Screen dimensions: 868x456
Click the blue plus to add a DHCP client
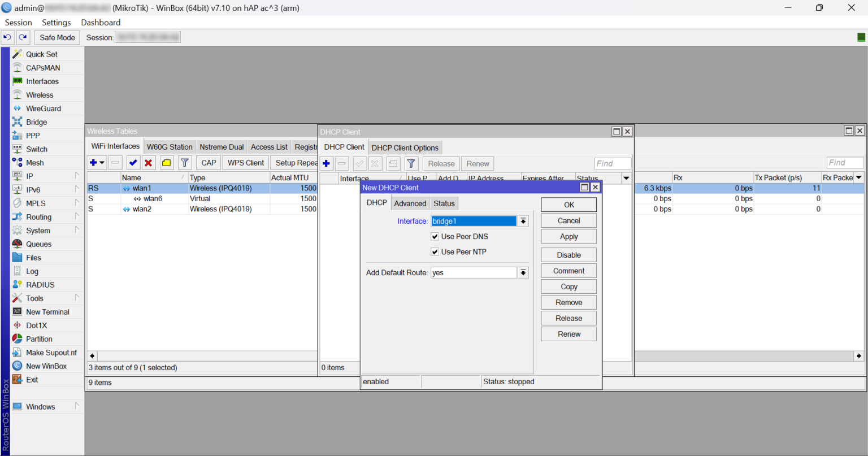pyautogui.click(x=326, y=163)
